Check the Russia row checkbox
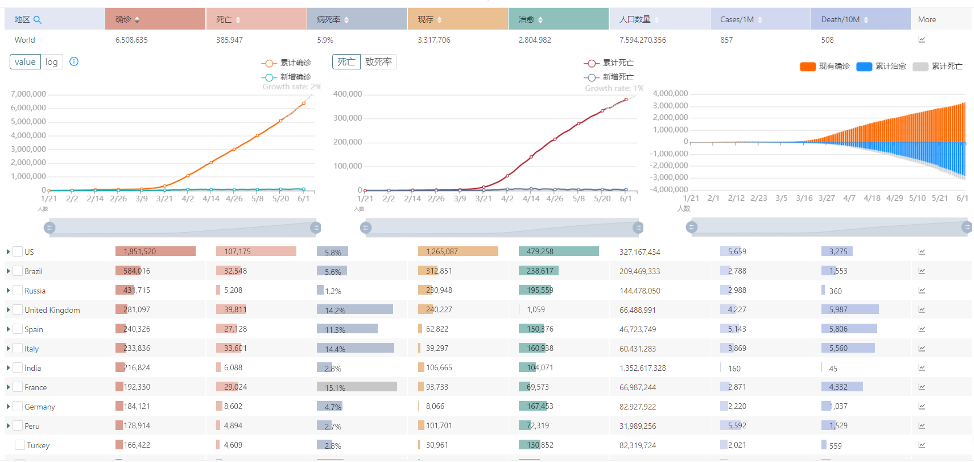 tap(18, 290)
